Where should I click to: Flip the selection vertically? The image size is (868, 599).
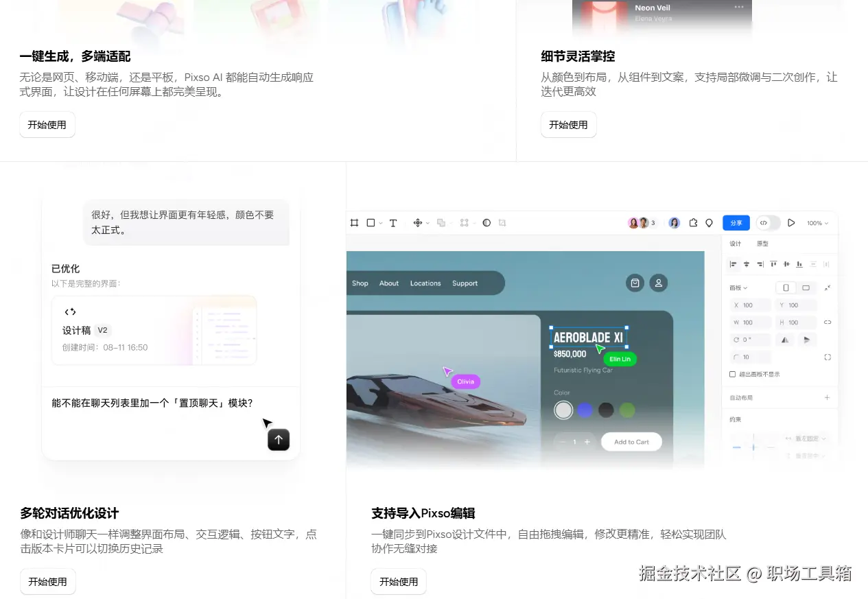(x=806, y=340)
